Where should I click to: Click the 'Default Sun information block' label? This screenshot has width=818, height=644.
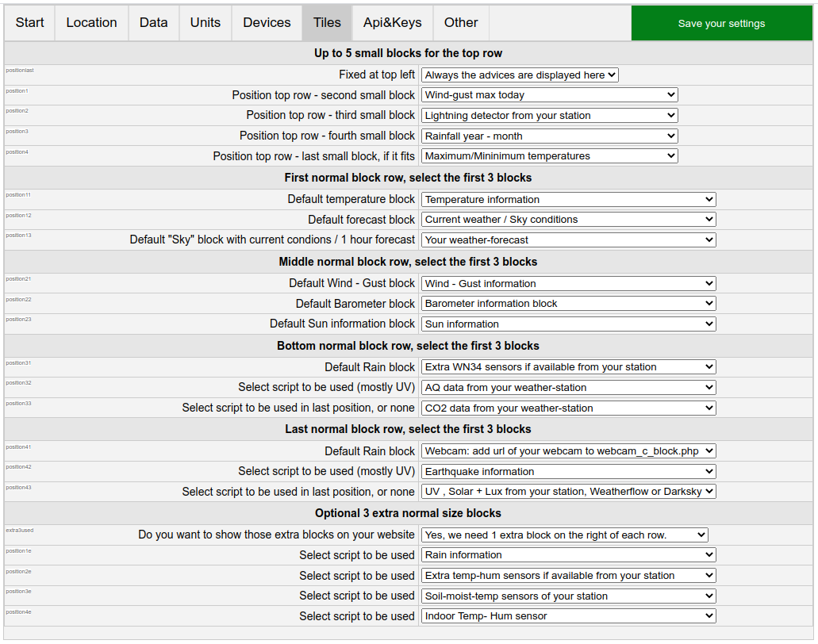(342, 324)
